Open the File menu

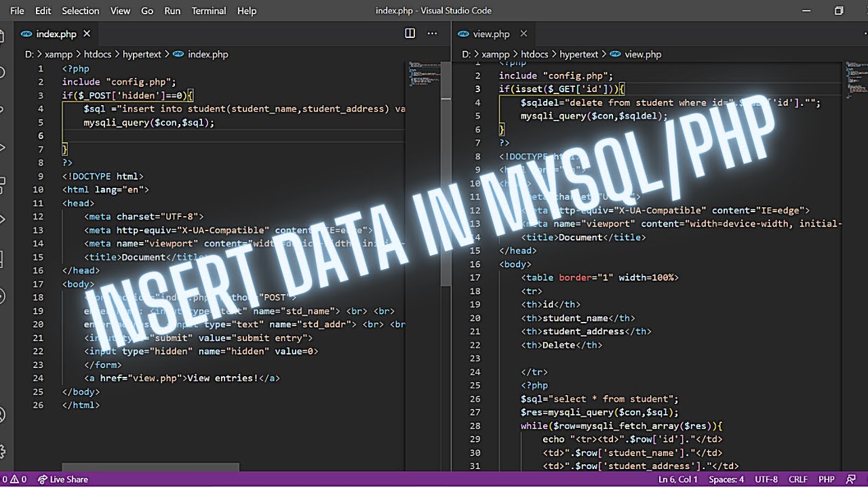(x=17, y=11)
